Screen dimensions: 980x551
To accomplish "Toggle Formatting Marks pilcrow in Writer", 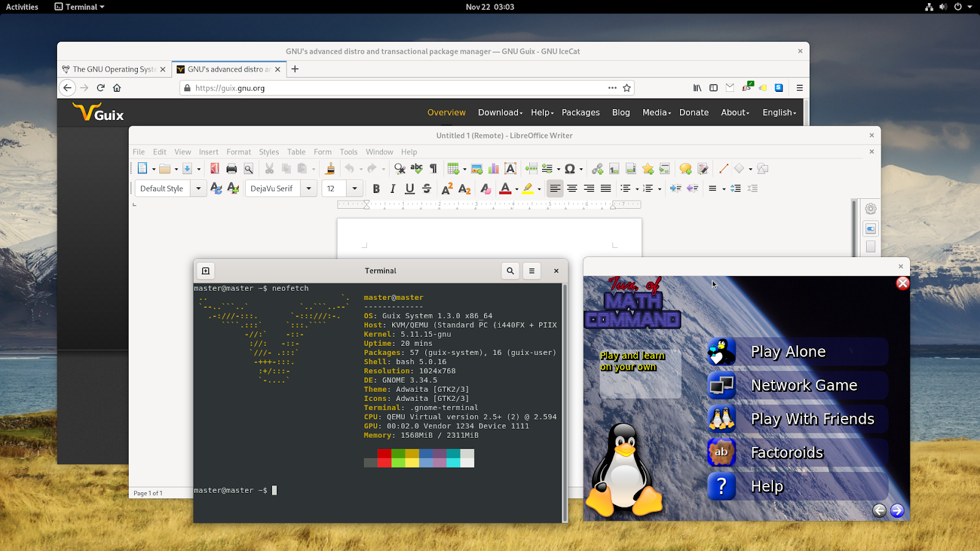I will 434,169.
